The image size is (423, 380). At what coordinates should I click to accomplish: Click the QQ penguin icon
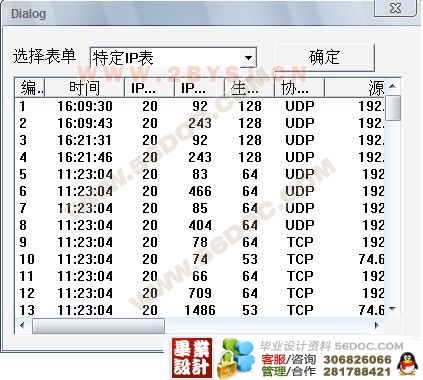tap(408, 364)
